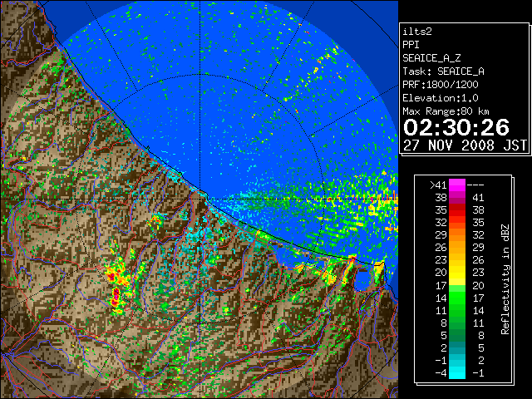This screenshot has height=399, width=532.
Task: Click the radar center at crosshair intersection
Action: [x=200, y=199]
